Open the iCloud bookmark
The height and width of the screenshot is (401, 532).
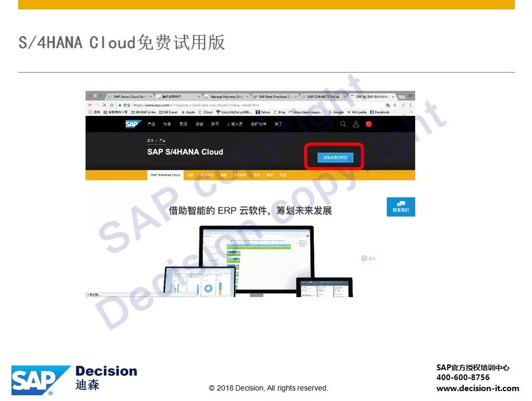point(205,112)
